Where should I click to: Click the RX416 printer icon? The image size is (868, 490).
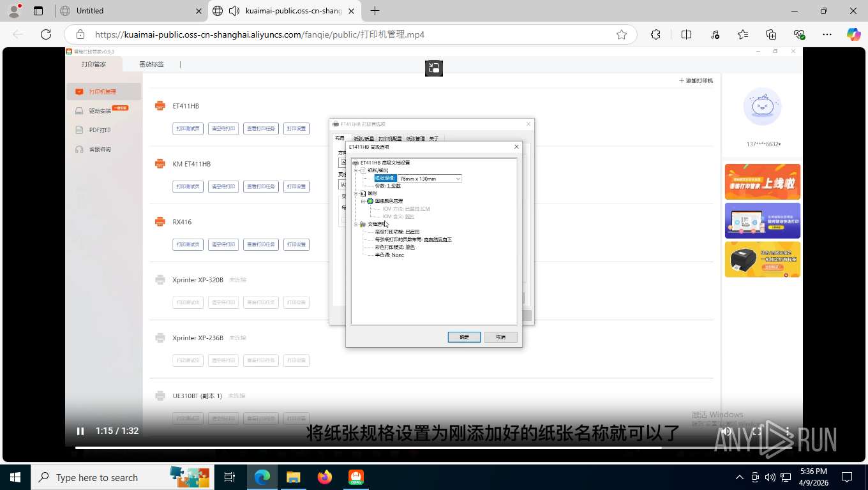tap(160, 222)
